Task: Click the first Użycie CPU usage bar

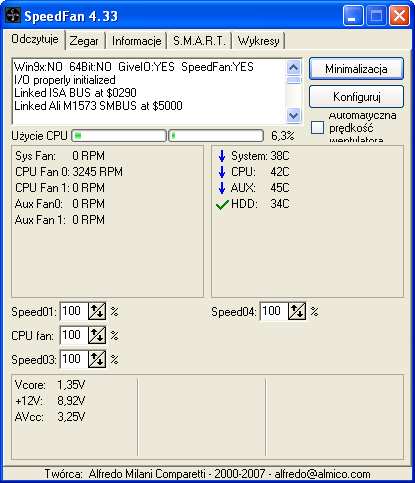Action: (119, 136)
